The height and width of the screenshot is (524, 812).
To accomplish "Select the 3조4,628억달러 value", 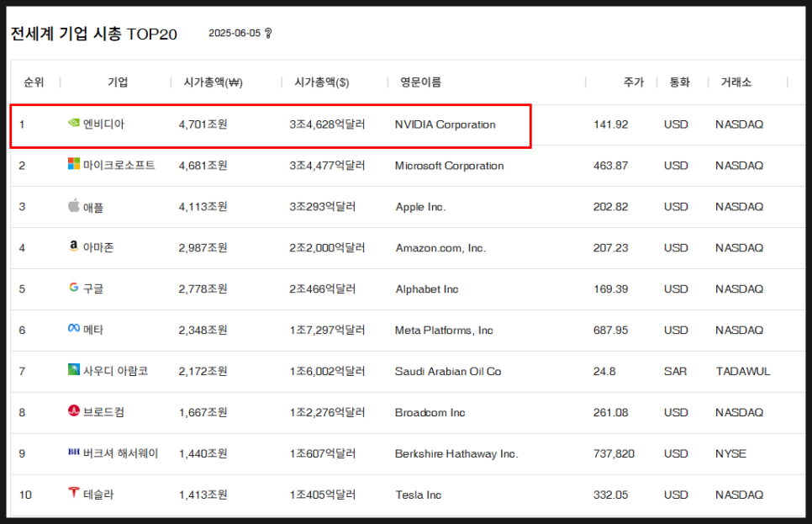I will coord(327,124).
